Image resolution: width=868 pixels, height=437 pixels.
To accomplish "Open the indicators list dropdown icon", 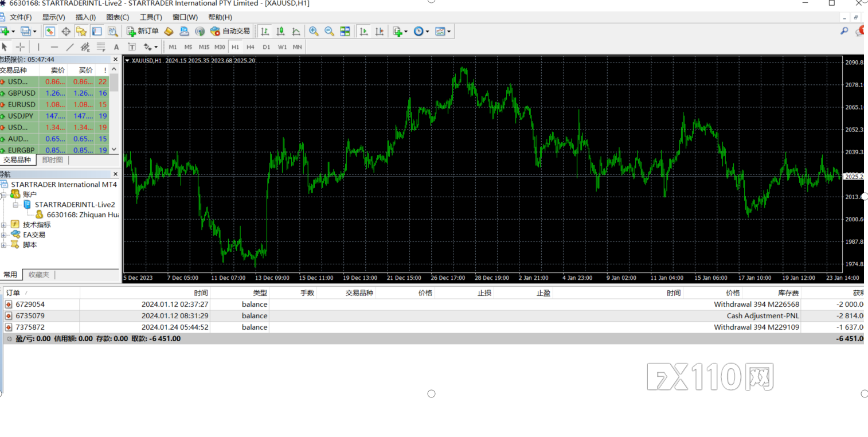I will point(400,31).
